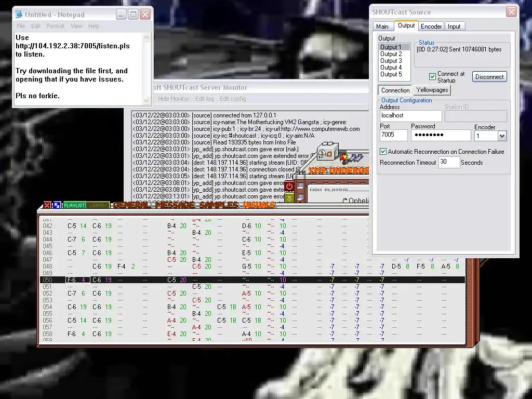Switch to the Input tab
532x399 pixels.
coord(454,26)
